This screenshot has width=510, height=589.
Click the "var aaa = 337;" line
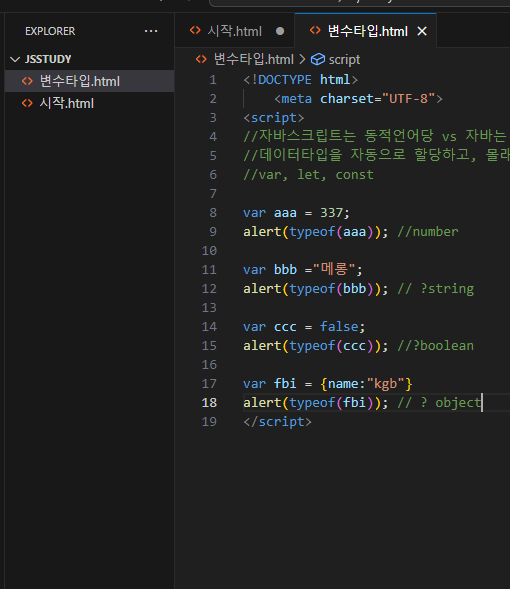coord(296,213)
